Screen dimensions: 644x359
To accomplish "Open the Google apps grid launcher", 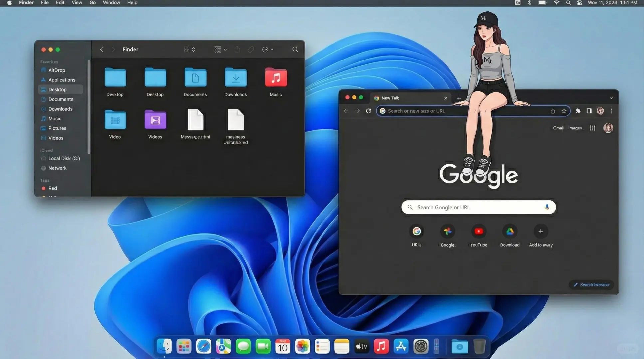I will pos(592,128).
